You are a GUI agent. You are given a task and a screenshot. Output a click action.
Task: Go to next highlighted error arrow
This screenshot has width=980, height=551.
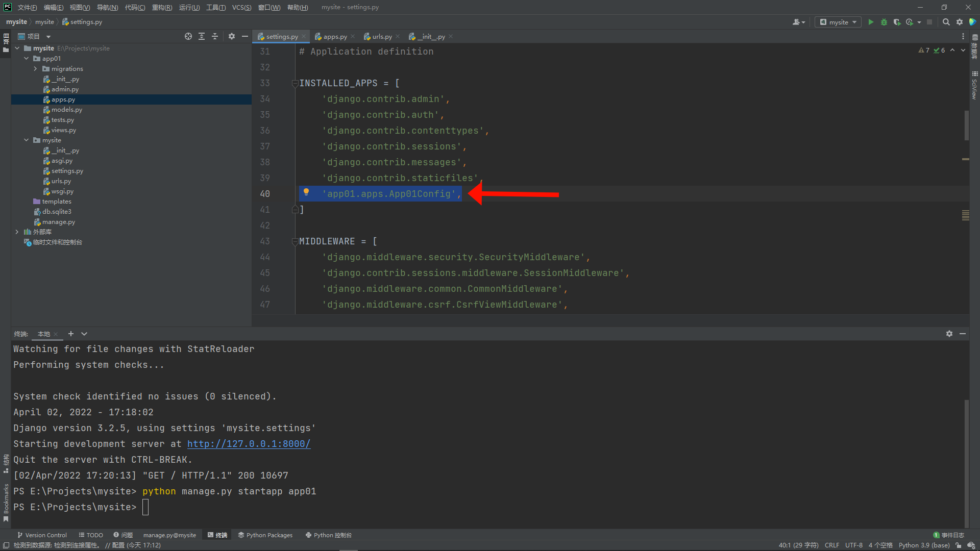(963, 50)
